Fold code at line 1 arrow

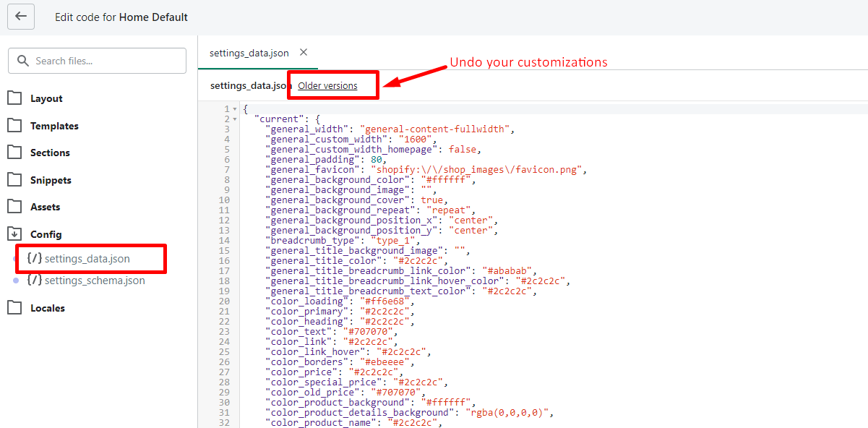(235, 109)
